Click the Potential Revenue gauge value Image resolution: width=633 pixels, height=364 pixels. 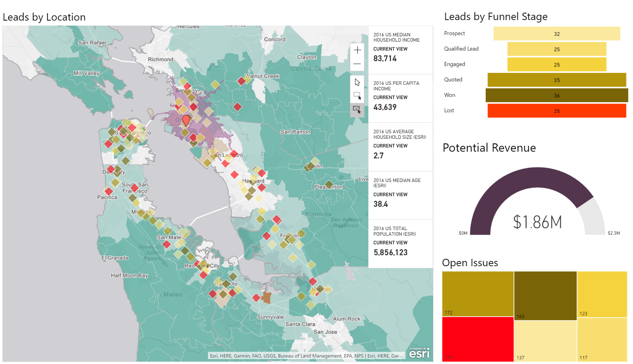coord(537,220)
